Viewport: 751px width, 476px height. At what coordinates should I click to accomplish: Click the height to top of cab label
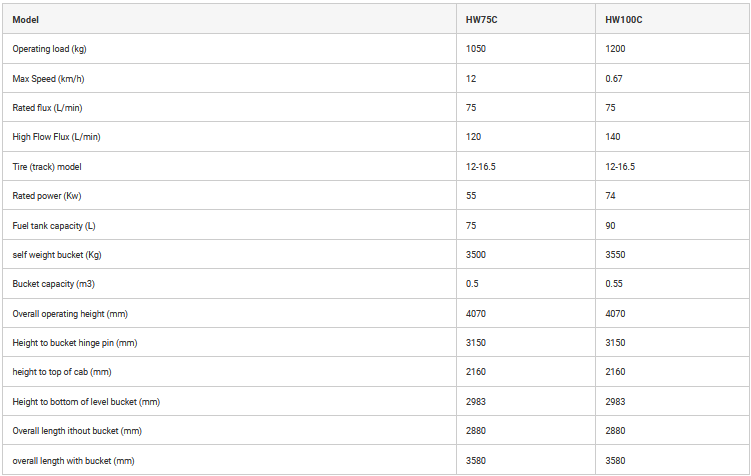point(62,372)
